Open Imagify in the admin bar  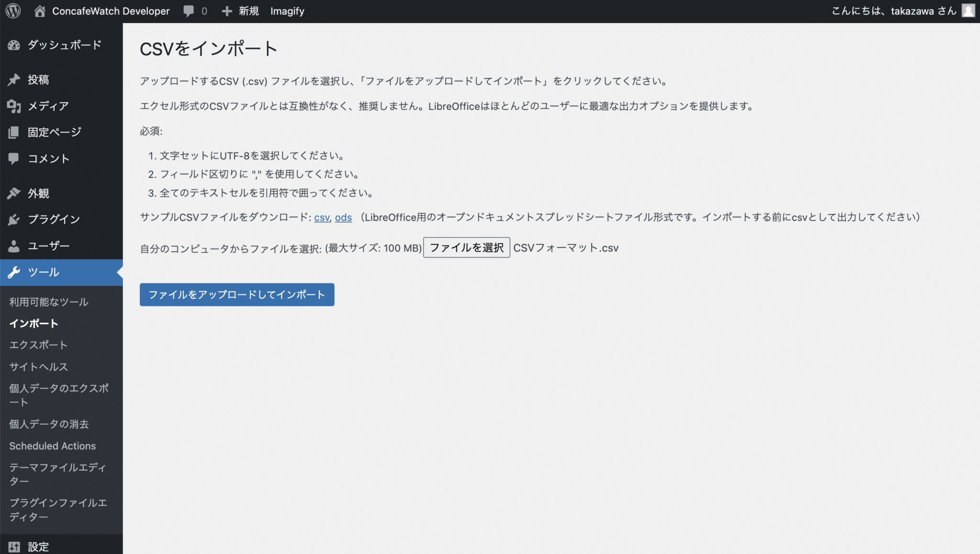tap(287, 11)
